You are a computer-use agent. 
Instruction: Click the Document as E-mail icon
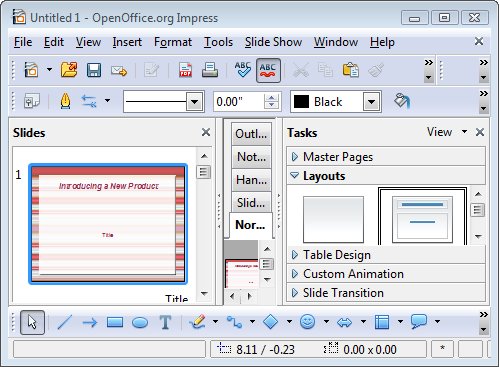(x=119, y=71)
